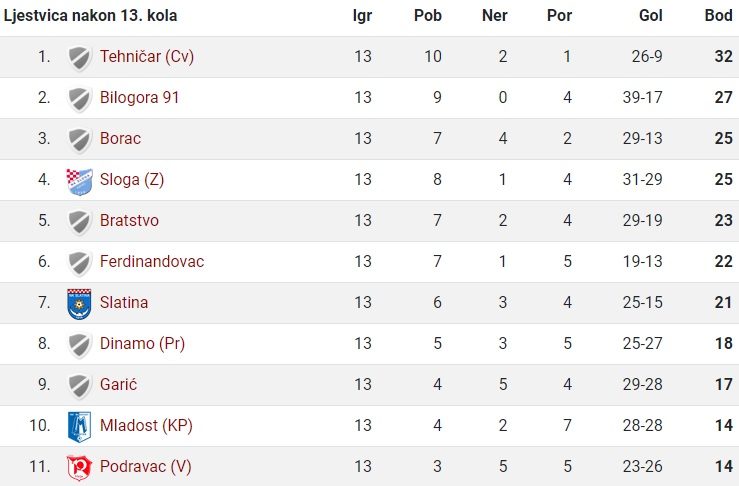Click the Podravac (V) club crest
Screen dimensions: 739x486
click(x=79, y=467)
